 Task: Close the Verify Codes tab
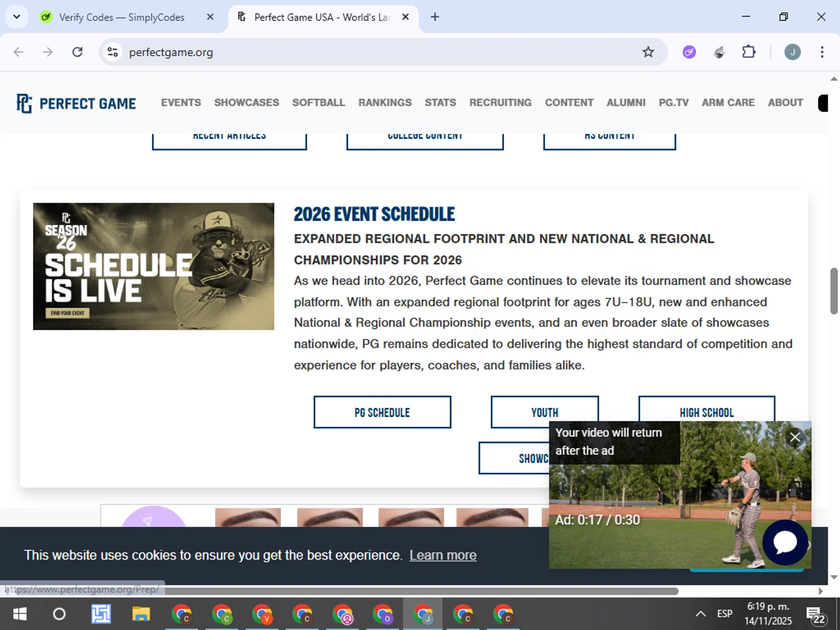click(x=210, y=17)
